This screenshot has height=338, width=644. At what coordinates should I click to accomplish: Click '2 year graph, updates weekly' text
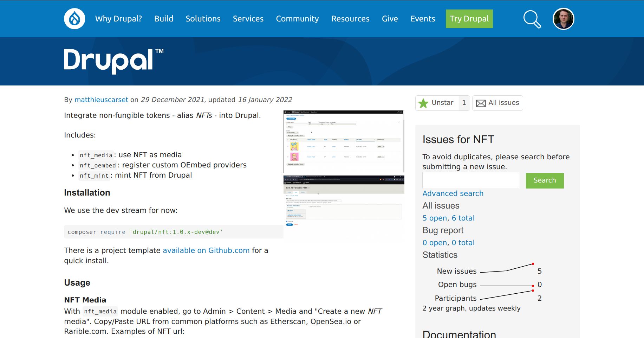coord(471,308)
